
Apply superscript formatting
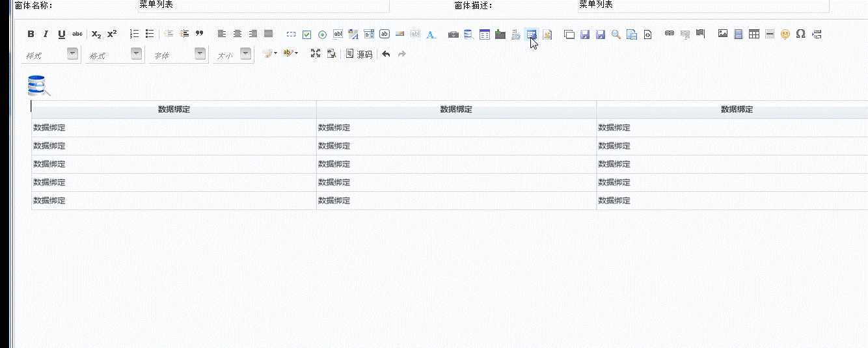click(x=112, y=34)
